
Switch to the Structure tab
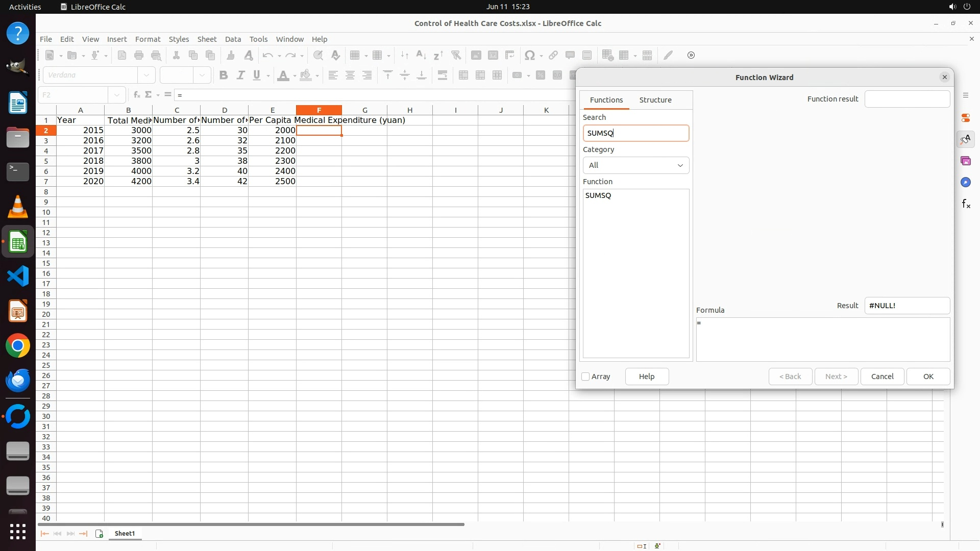click(x=655, y=100)
